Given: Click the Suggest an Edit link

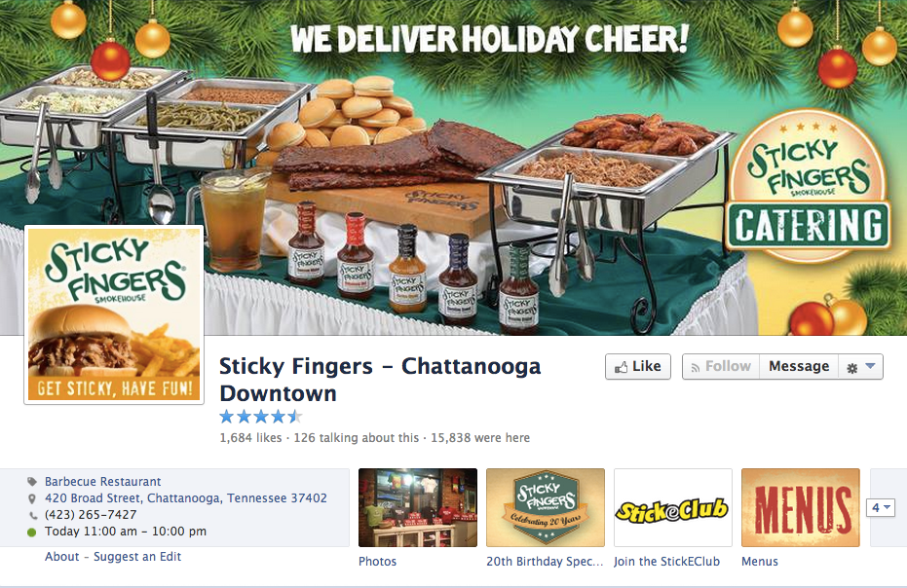Looking at the screenshot, I should (137, 557).
